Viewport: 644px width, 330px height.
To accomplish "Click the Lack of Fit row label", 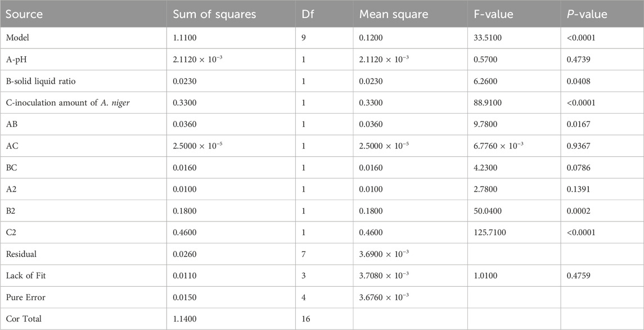I will click(25, 276).
